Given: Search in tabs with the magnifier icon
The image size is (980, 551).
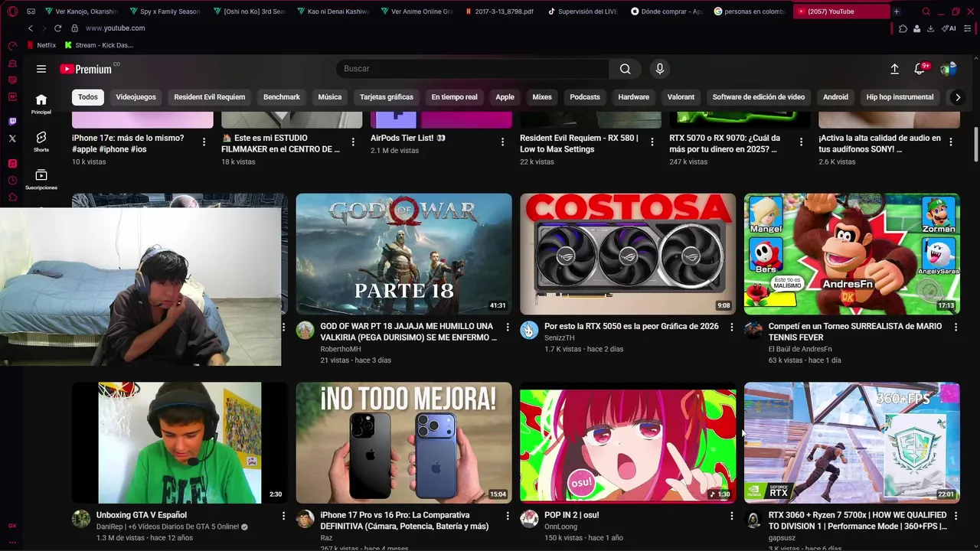Looking at the screenshot, I should (x=926, y=11).
